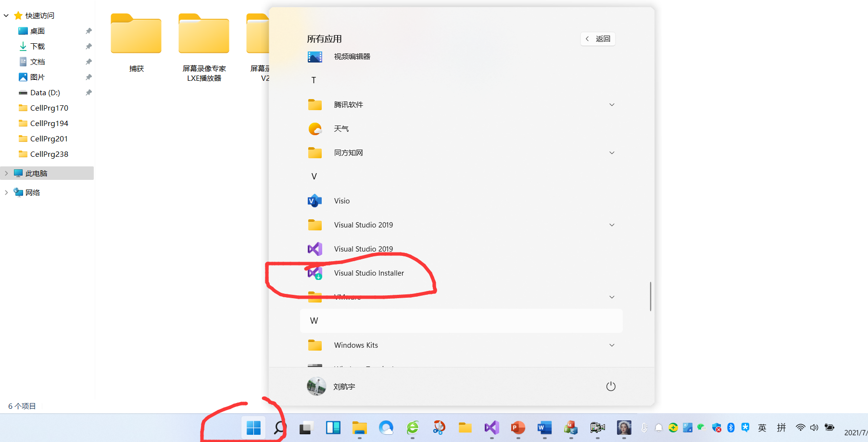Open the taskbar Search magnifier
The image size is (868, 442).
point(279,428)
